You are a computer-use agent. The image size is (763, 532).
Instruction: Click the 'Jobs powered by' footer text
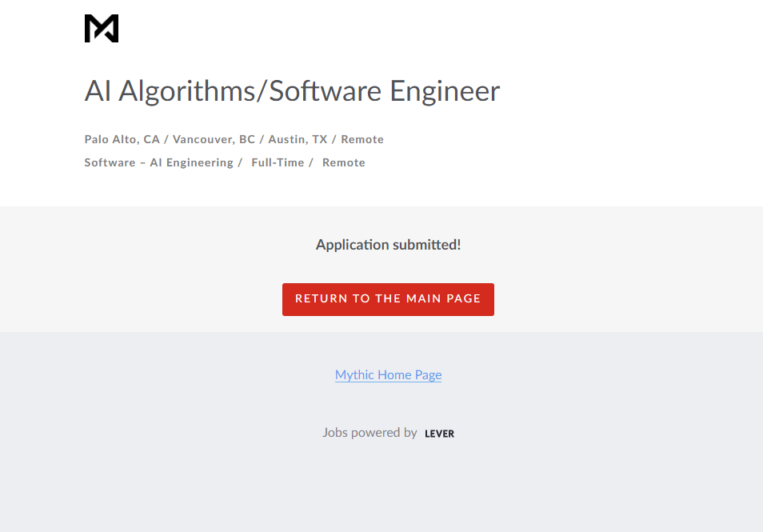[x=370, y=433]
